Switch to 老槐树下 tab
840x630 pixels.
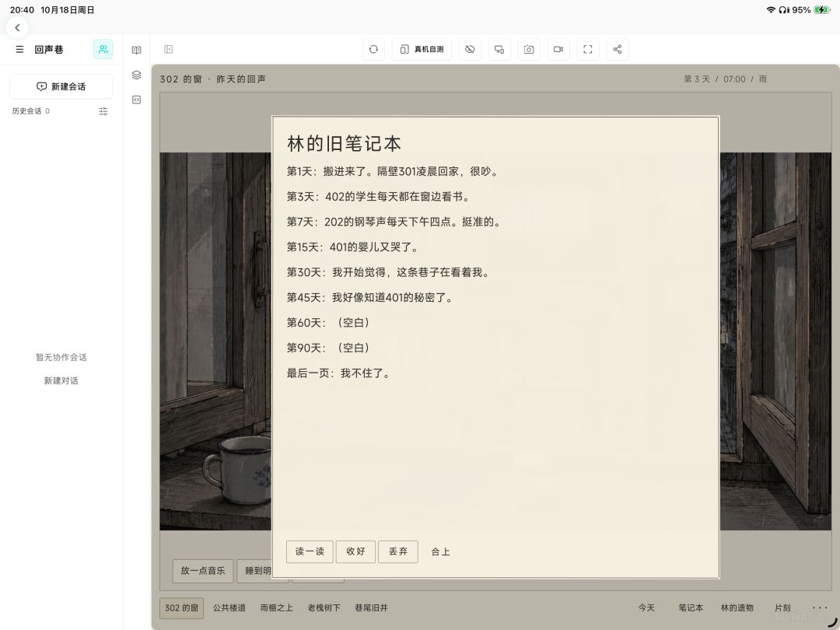click(x=324, y=608)
